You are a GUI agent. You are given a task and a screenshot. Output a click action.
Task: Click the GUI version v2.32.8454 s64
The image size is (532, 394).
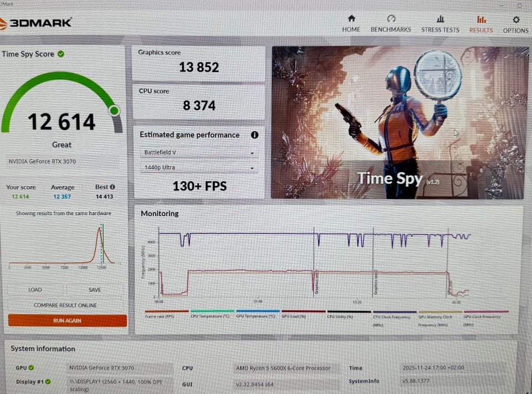255,384
